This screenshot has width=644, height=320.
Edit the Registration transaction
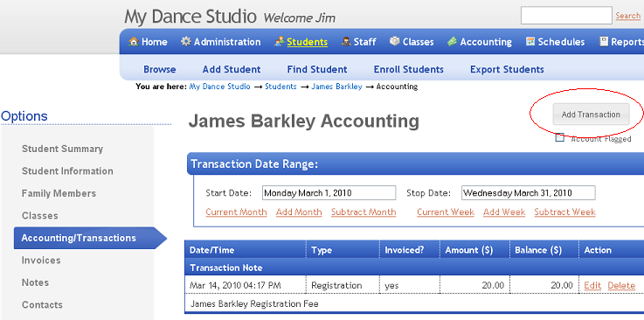(592, 286)
